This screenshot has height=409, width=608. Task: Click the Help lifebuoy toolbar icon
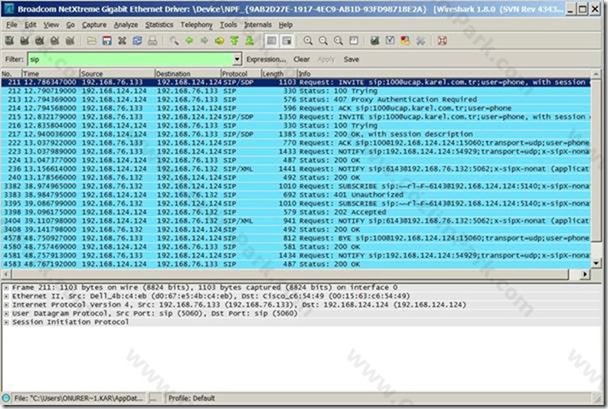442,41
